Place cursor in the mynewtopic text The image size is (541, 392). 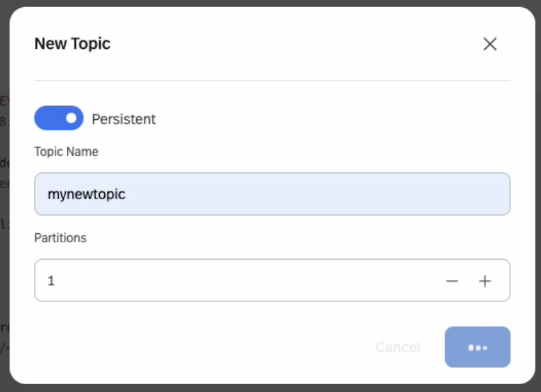click(x=86, y=194)
